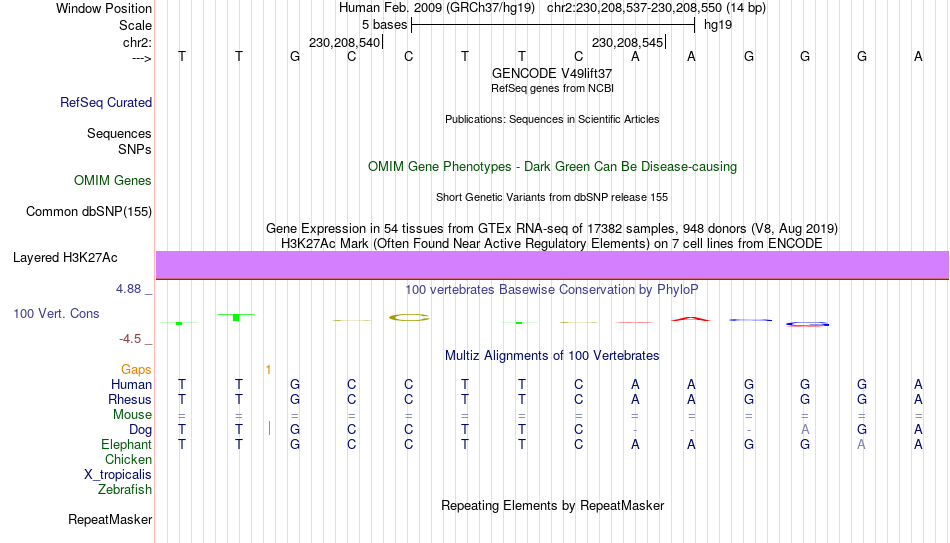
Task: Select the Chicken alignment row label
Action: (x=128, y=459)
